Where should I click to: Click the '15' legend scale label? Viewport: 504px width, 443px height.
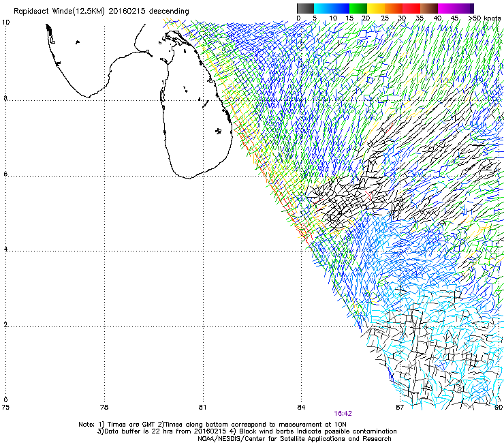(349, 18)
